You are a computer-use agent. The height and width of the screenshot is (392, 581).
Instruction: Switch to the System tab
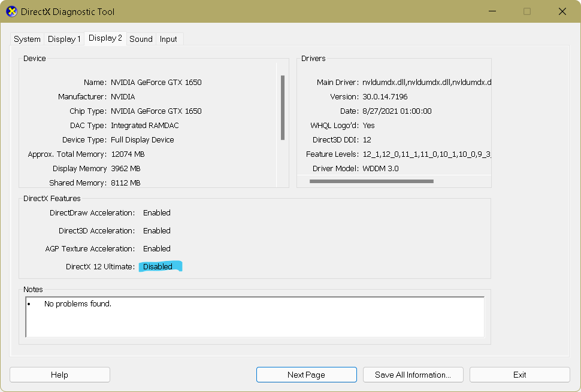point(27,39)
